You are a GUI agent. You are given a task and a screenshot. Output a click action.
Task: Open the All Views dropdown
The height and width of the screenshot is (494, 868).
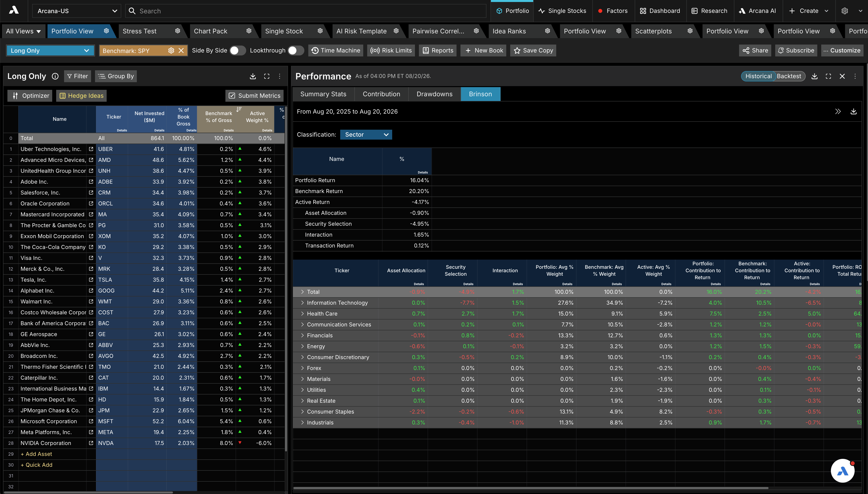click(x=23, y=31)
